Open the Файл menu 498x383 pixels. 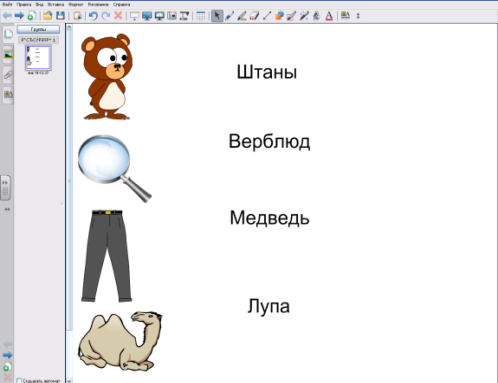tap(7, 4)
